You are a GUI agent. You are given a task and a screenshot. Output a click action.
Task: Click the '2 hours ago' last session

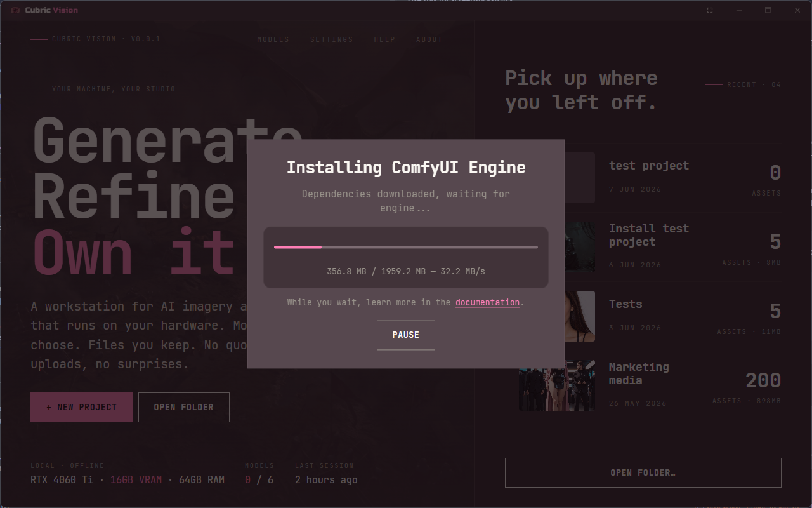click(326, 480)
